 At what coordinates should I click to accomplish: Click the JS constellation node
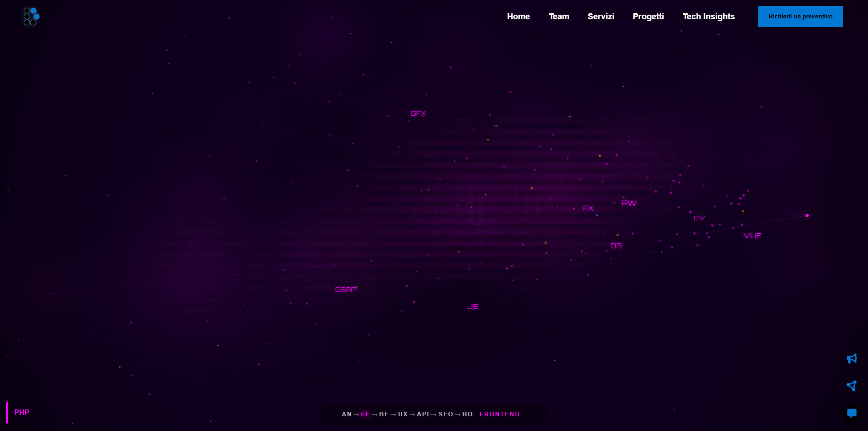pyautogui.click(x=473, y=306)
